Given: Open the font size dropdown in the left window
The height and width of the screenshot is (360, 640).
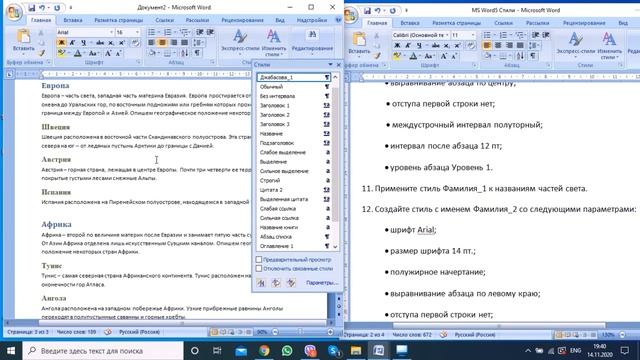Looking at the screenshot, I should pyautogui.click(x=137, y=32).
